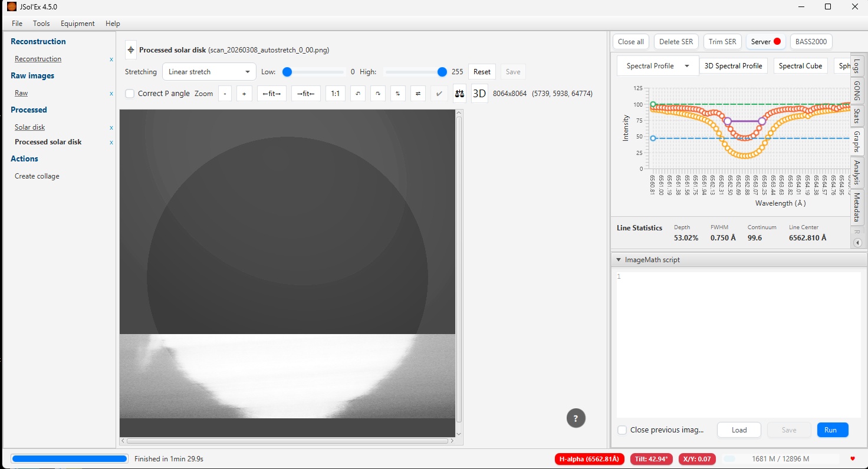This screenshot has width=868, height=469.
Task: Open the Linear stretch dropdown
Action: 209,72
